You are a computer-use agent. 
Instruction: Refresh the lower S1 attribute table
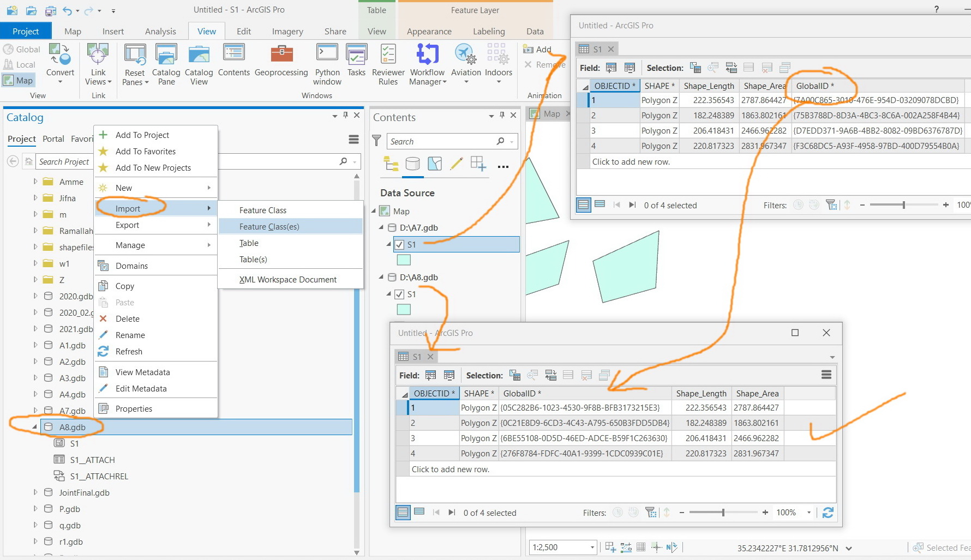pos(828,513)
